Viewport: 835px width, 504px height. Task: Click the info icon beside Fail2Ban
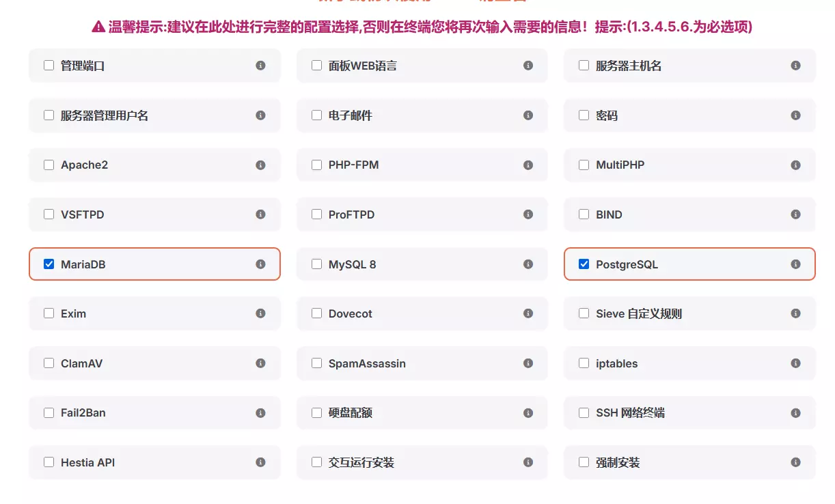pyautogui.click(x=260, y=413)
